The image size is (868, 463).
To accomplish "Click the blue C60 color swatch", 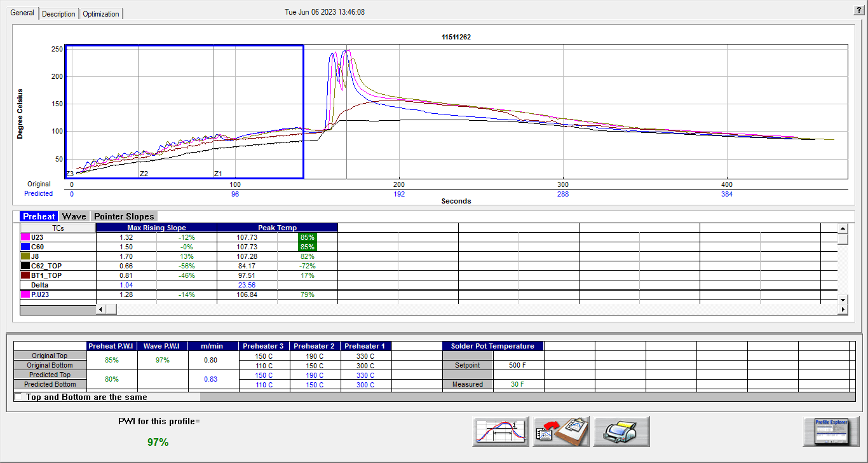I will 25,247.
